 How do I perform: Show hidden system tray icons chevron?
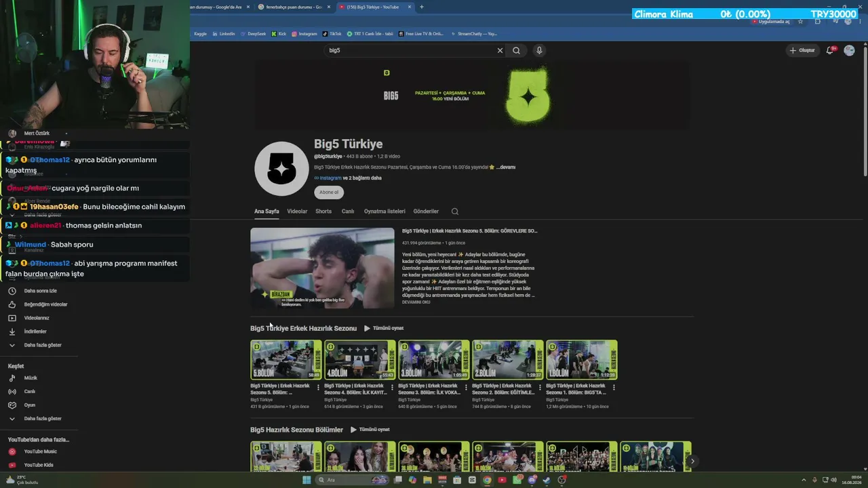click(x=805, y=480)
